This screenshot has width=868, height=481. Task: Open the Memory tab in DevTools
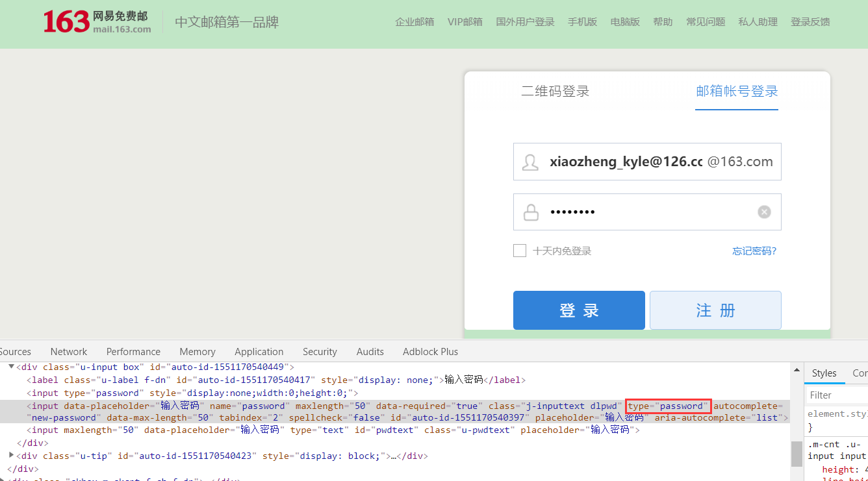tap(198, 351)
